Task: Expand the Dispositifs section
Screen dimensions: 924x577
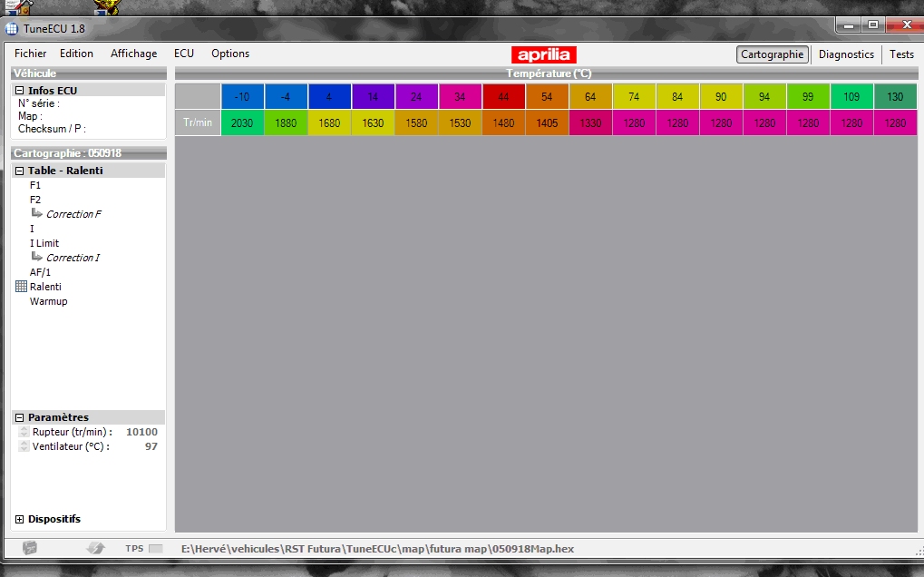Action: pos(20,520)
